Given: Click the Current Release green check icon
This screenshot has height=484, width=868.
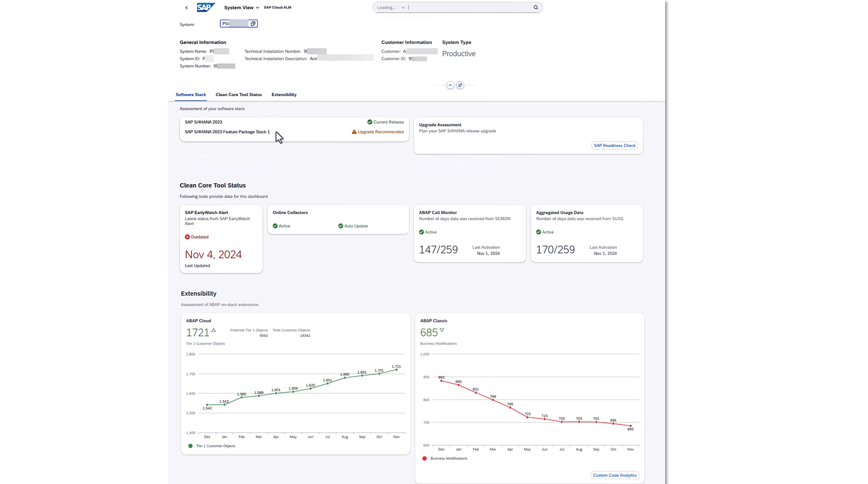Looking at the screenshot, I should click(369, 122).
